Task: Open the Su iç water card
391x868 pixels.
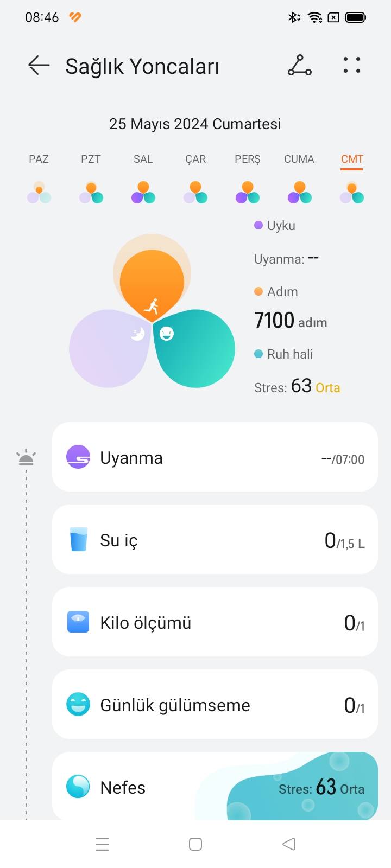Action: tap(215, 539)
